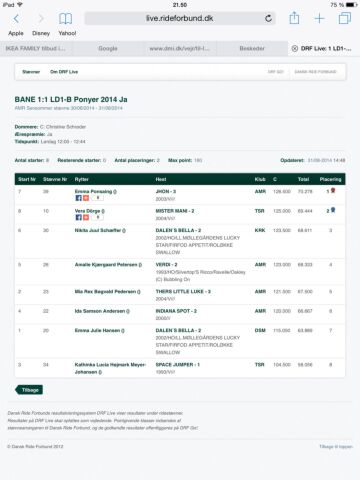
Task: Share Emma Ponsaing result on Google+
Action: coord(86,198)
